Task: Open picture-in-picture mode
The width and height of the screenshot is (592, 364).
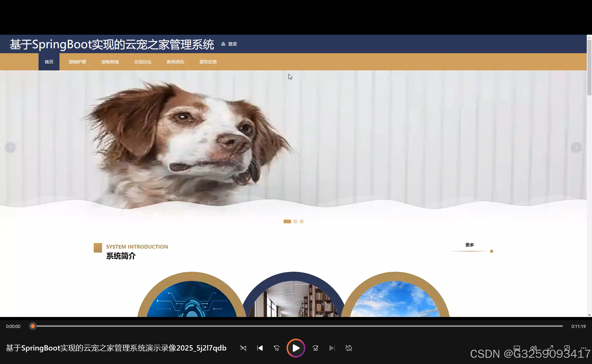Action: (x=567, y=348)
